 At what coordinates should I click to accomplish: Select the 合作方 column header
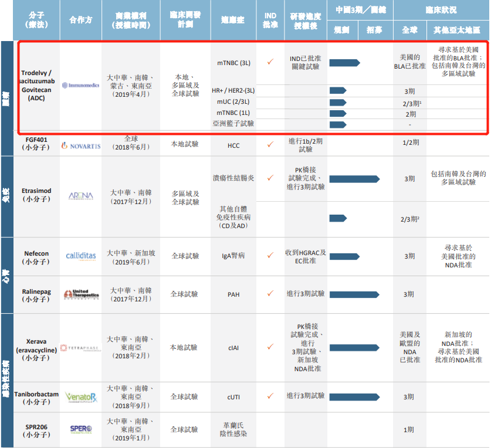click(x=80, y=20)
